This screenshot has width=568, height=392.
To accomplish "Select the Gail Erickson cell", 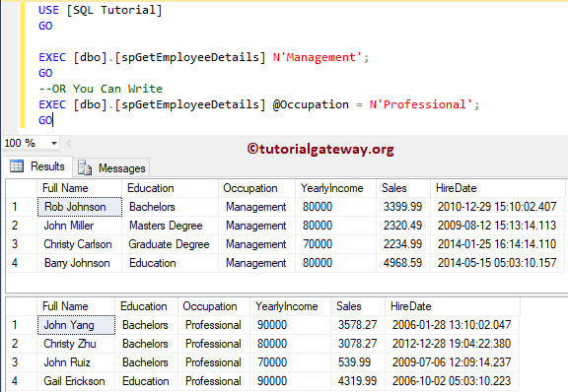I will click(x=76, y=381).
